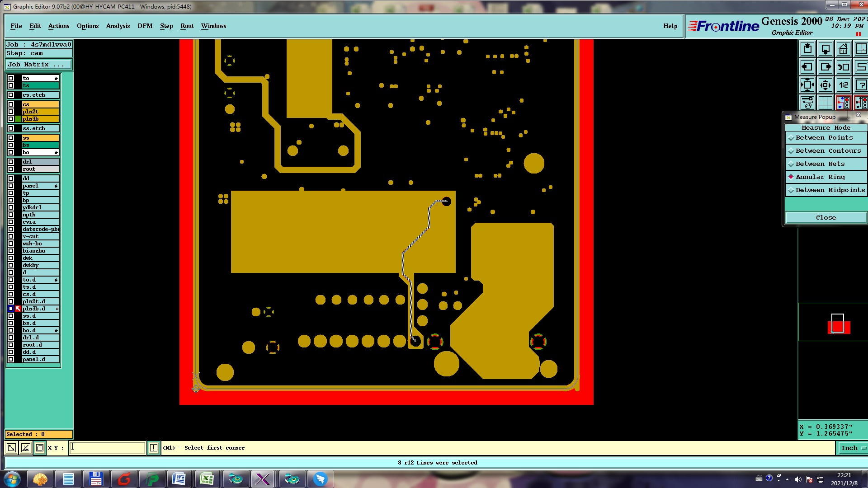The width and height of the screenshot is (868, 488).
Task: Toggle the grid display icon
Action: [x=825, y=103]
